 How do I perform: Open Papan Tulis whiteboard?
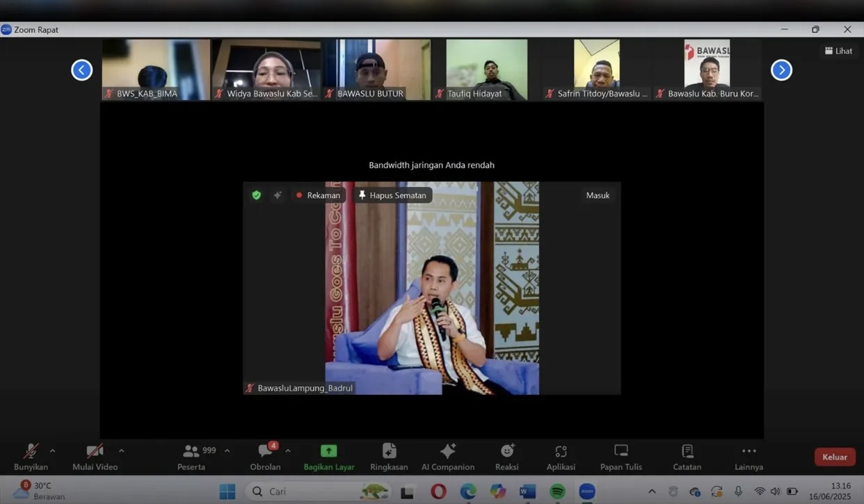coord(621,457)
